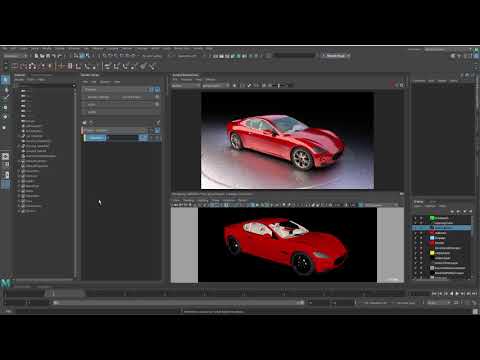This screenshot has height=360, width=480.
Task: Open the green layer color swatch
Action: [x=432, y=218]
